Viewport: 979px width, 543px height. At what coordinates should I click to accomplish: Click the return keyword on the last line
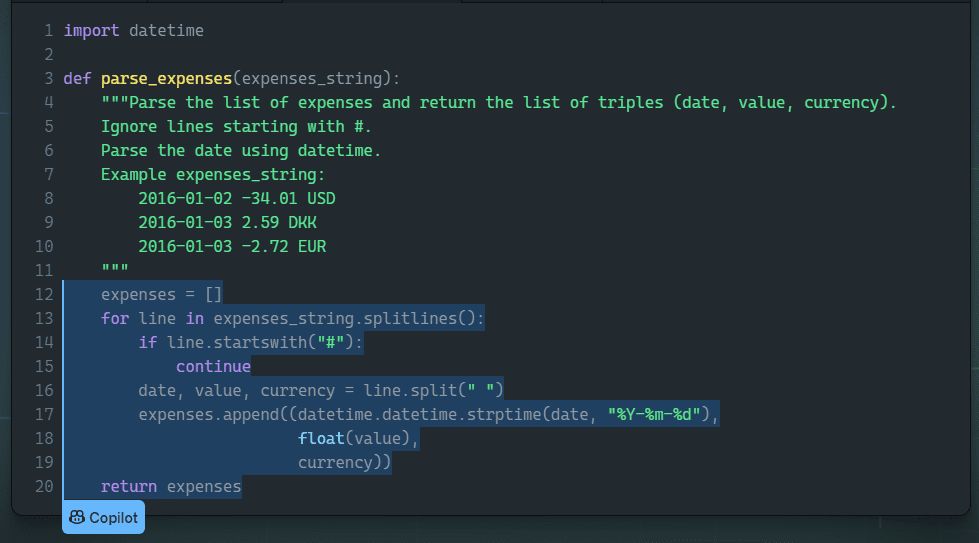[129, 487]
